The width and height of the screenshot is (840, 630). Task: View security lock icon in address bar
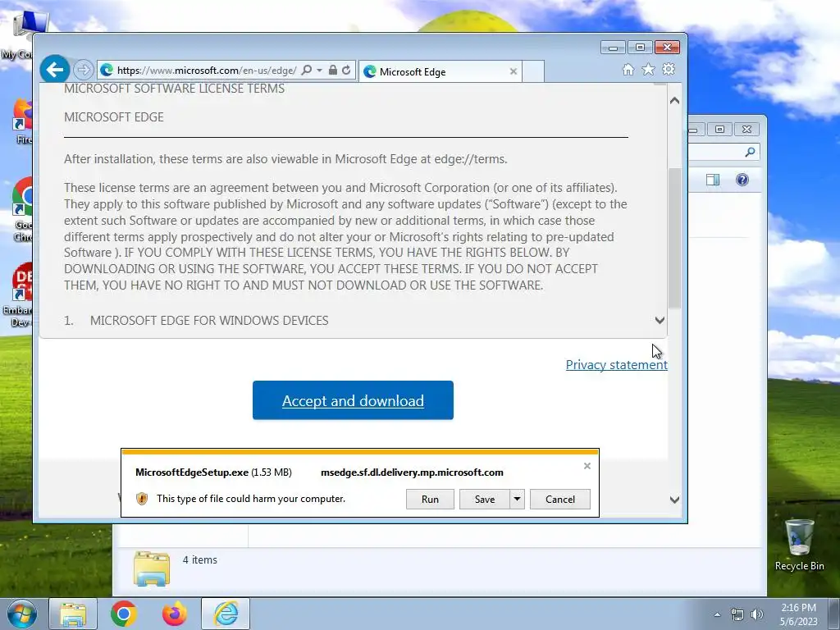pos(333,71)
